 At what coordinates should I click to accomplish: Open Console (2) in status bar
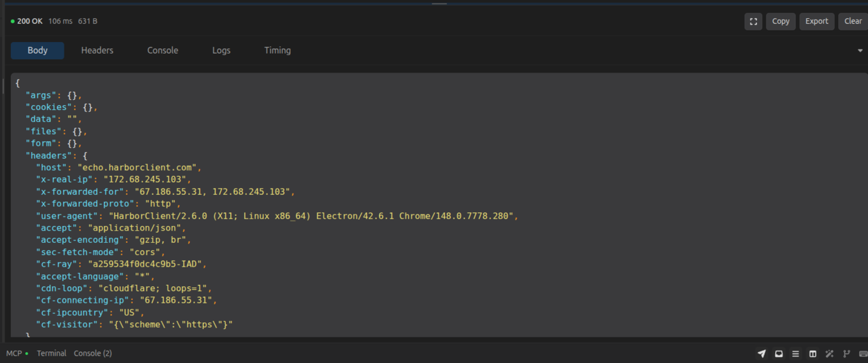click(x=93, y=354)
